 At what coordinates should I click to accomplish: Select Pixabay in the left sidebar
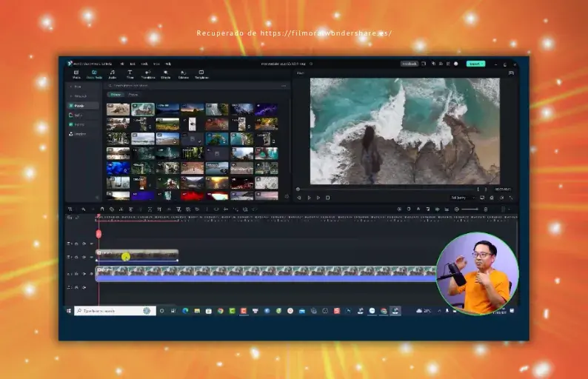pos(78,124)
